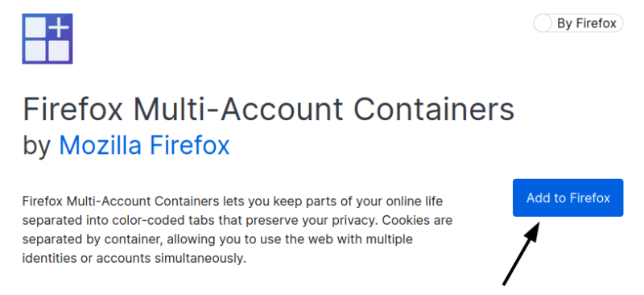Click the description line starting "separated by container"
644x295 pixels.
click(x=217, y=239)
